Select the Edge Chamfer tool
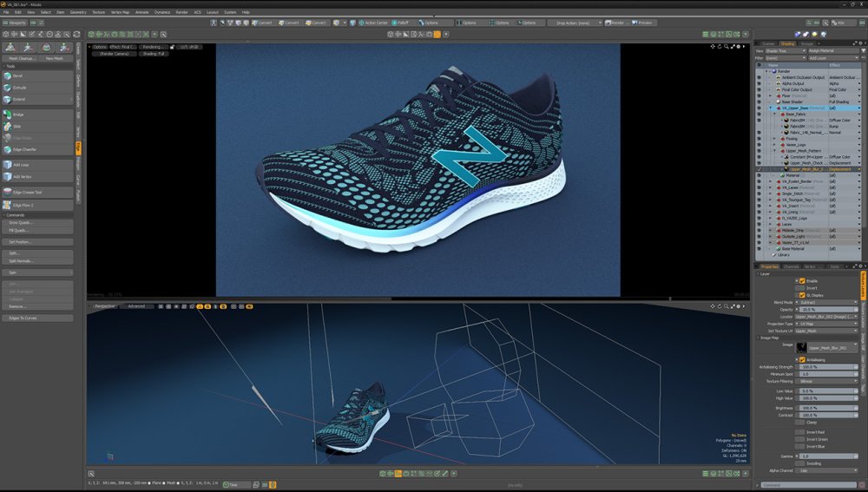 click(37, 149)
